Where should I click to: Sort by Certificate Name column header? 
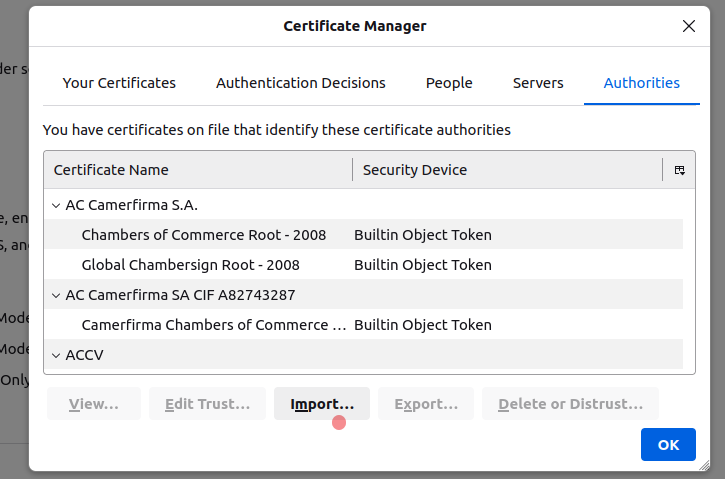(198, 170)
